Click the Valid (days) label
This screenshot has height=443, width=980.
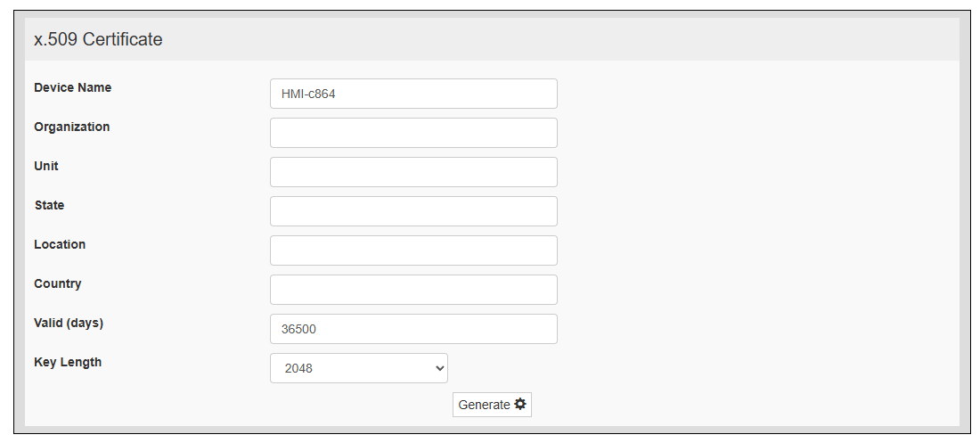69,323
